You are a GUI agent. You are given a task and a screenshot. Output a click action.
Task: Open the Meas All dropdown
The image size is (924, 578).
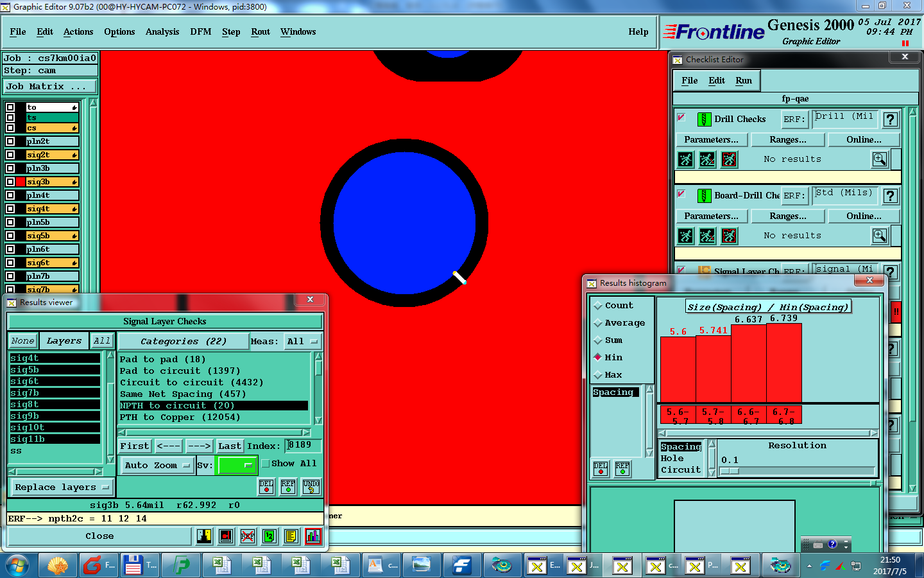coord(302,342)
